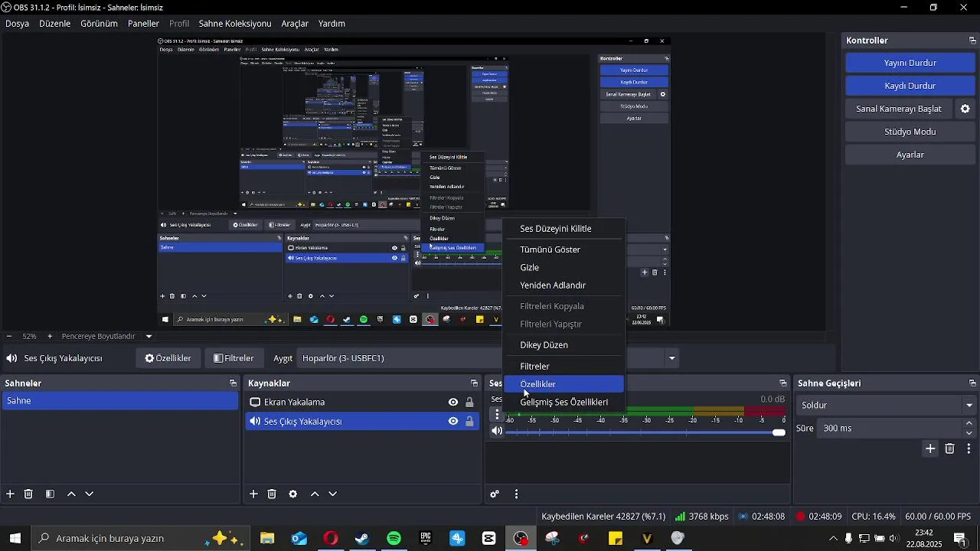Decrease Süre duration with down arrow
Viewport: 980px width, 551px height.
(x=969, y=434)
